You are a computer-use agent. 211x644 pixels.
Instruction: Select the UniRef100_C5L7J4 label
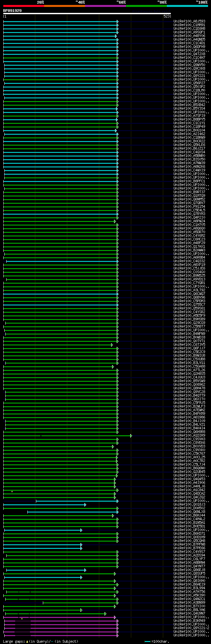189,465
